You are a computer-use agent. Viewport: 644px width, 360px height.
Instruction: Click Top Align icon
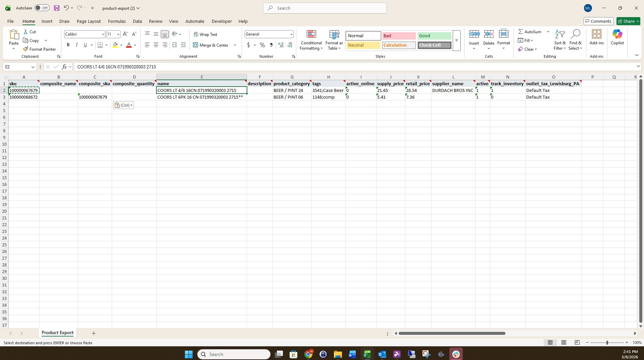point(147,34)
